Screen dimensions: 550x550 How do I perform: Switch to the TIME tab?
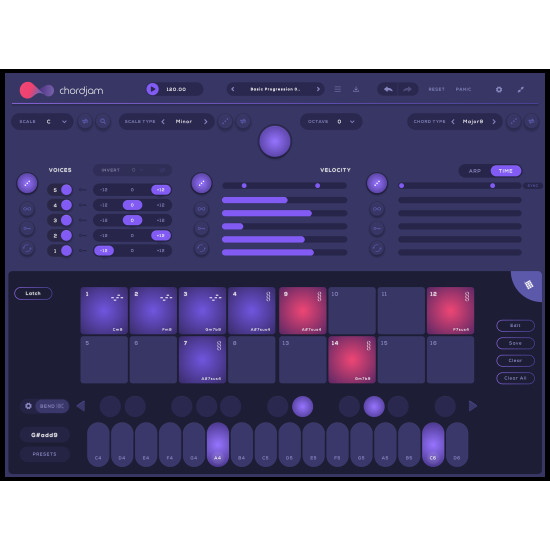coord(505,171)
